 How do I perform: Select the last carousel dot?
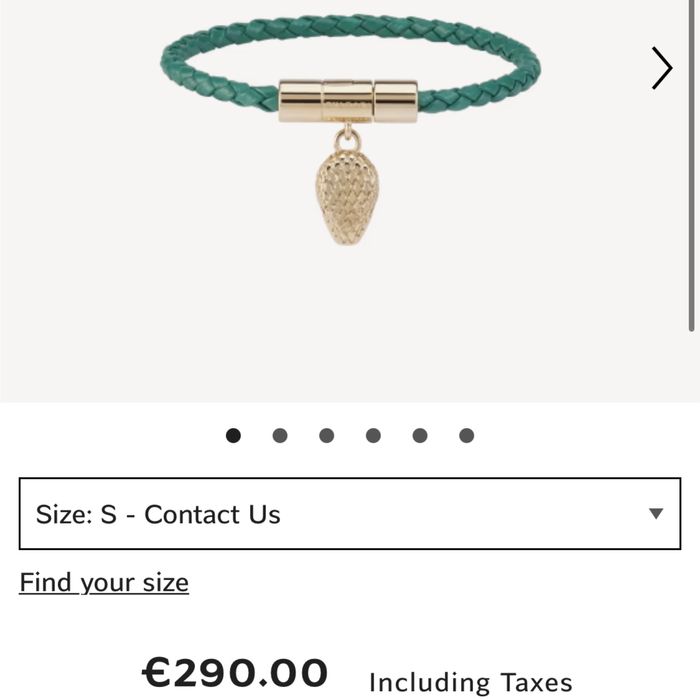467,435
